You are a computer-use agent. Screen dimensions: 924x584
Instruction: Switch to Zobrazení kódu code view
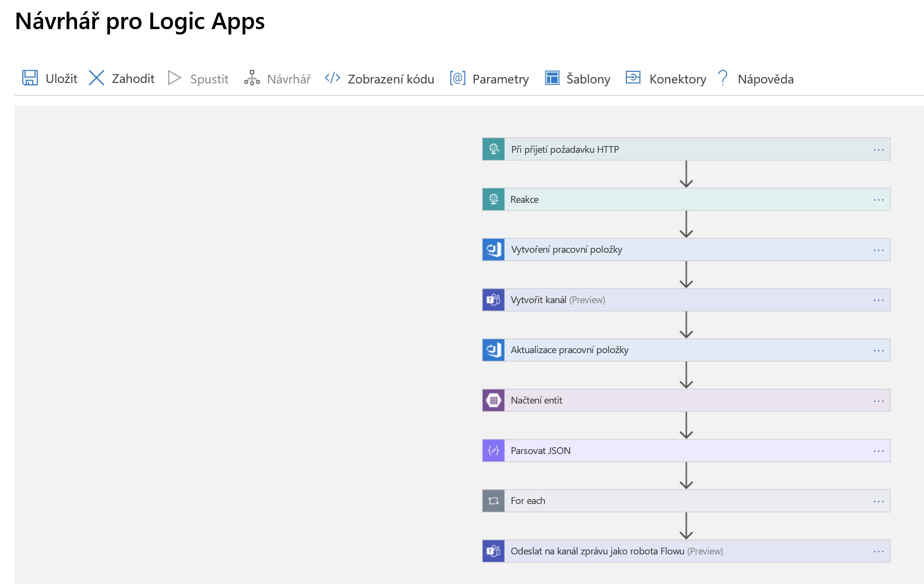coord(391,79)
